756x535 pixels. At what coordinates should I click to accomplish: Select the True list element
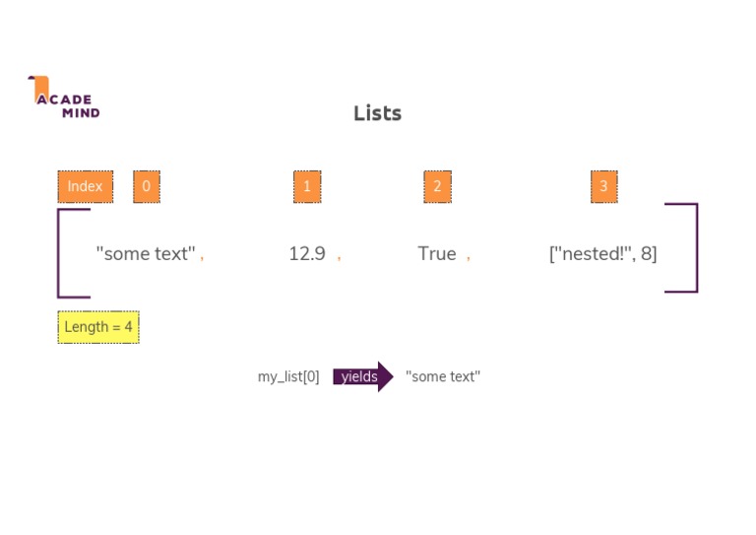point(437,253)
